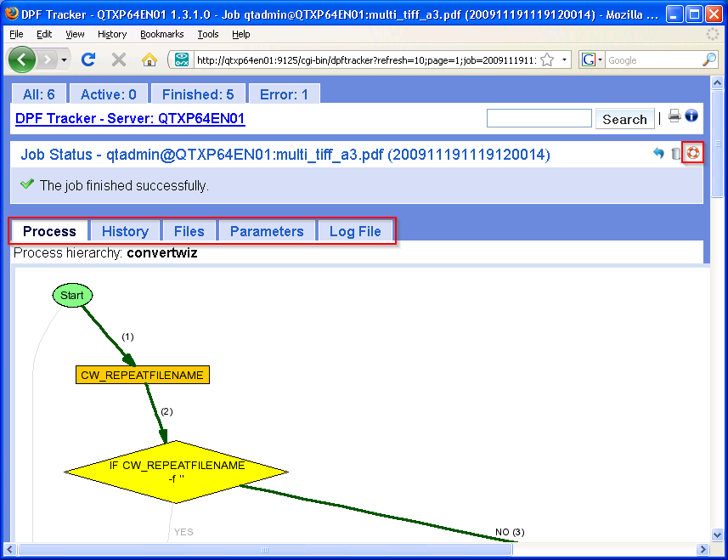This screenshot has height=560, width=728.
Task: Click the blue back arrow in Job Status
Action: click(x=658, y=154)
